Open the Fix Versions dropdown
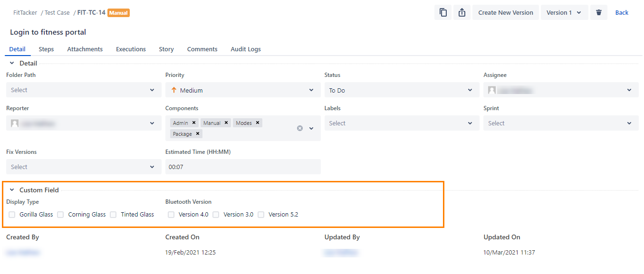 tap(84, 167)
